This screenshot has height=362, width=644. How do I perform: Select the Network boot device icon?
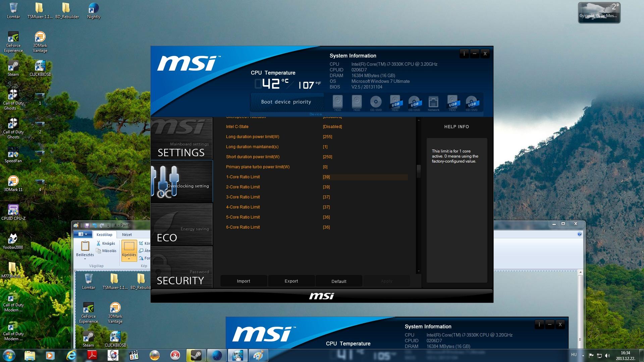click(433, 103)
